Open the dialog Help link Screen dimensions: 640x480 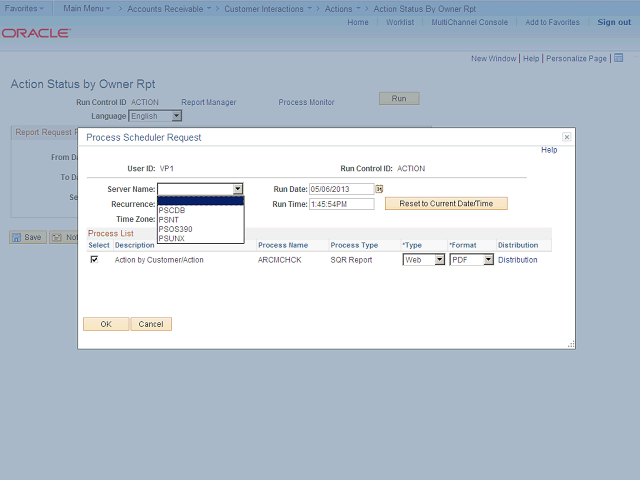click(549, 150)
